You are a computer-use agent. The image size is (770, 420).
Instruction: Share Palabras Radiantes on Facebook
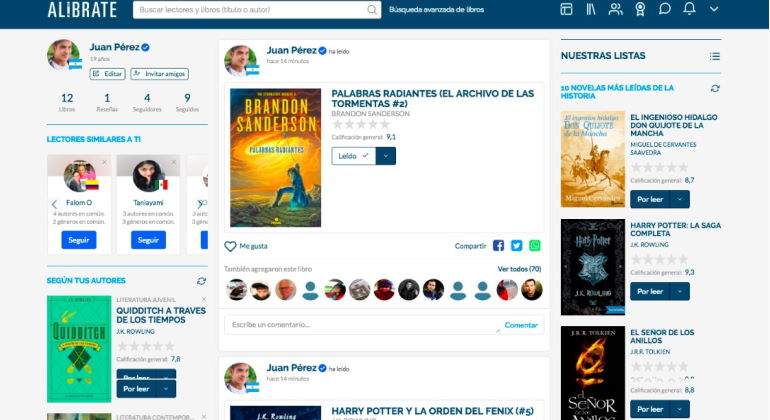point(498,246)
